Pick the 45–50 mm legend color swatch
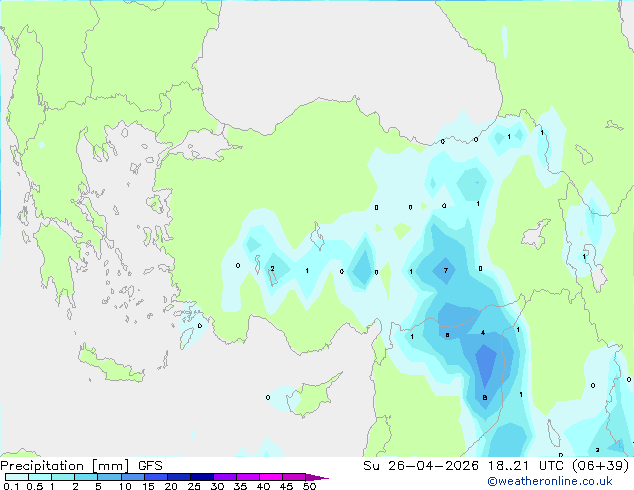The width and height of the screenshot is (634, 490). [294, 477]
